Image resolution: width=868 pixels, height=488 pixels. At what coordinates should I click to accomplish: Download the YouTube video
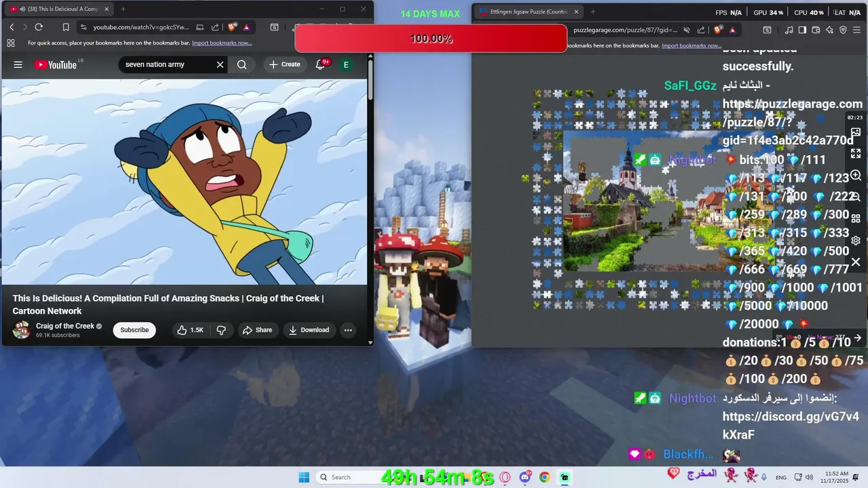pyautogui.click(x=309, y=330)
